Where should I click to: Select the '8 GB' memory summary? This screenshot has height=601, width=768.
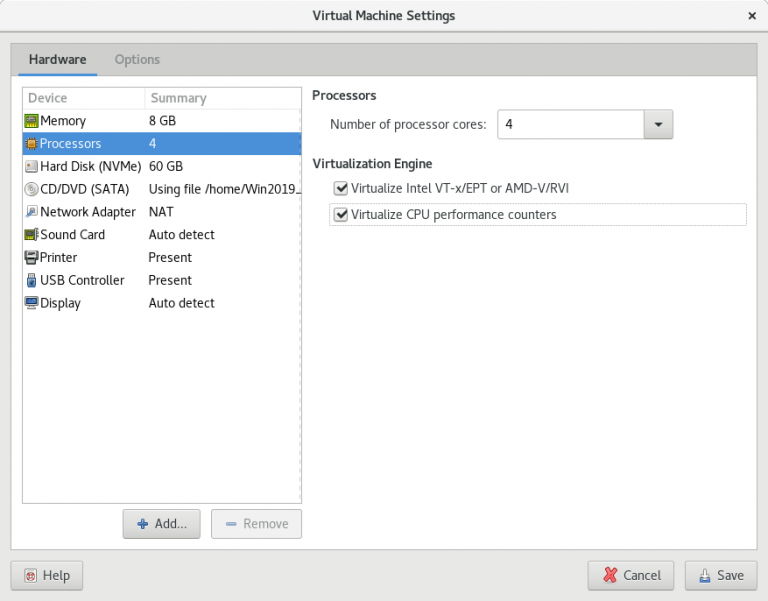coord(162,121)
